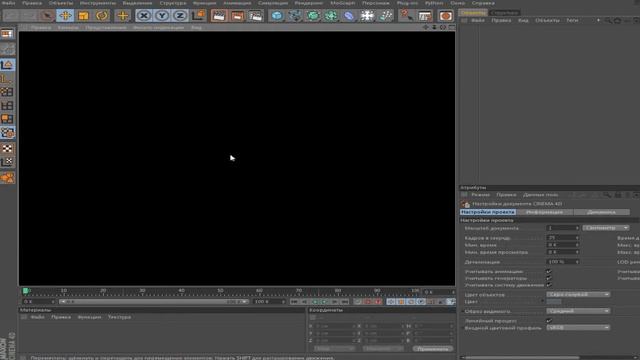The height and width of the screenshot is (360, 640).
Task: Click the blue deformer icon
Action: point(349,16)
